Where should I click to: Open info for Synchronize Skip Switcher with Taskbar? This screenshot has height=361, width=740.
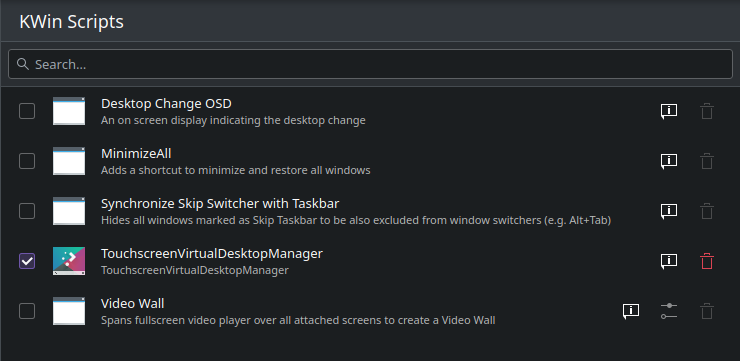[669, 211]
